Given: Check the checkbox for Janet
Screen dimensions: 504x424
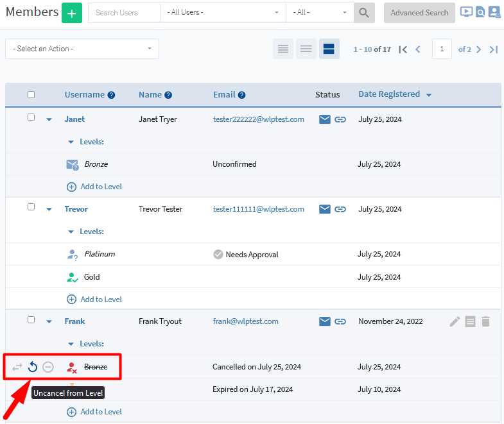Looking at the screenshot, I should pos(31,117).
